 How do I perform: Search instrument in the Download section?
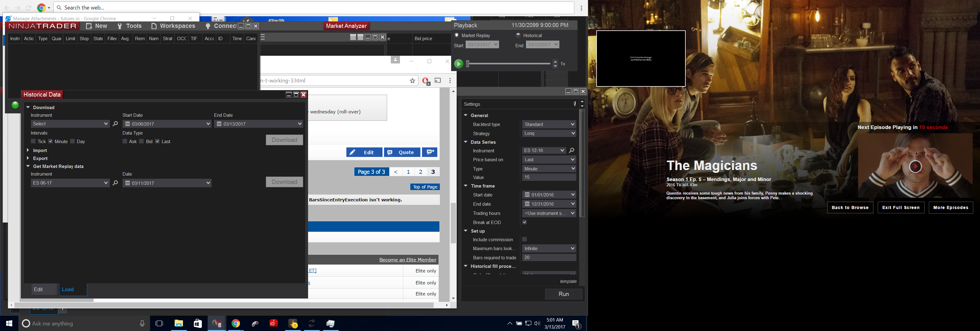point(115,124)
